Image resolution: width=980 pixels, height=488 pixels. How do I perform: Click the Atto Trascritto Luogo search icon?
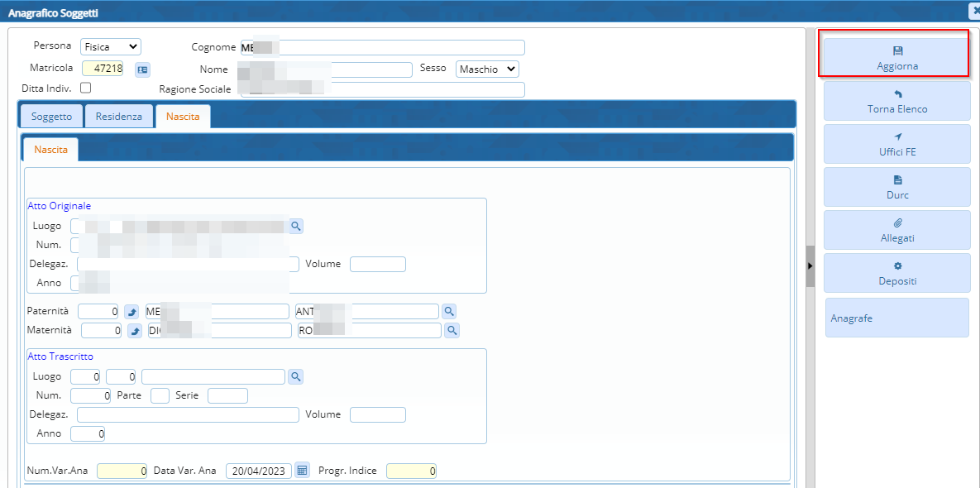(x=296, y=377)
